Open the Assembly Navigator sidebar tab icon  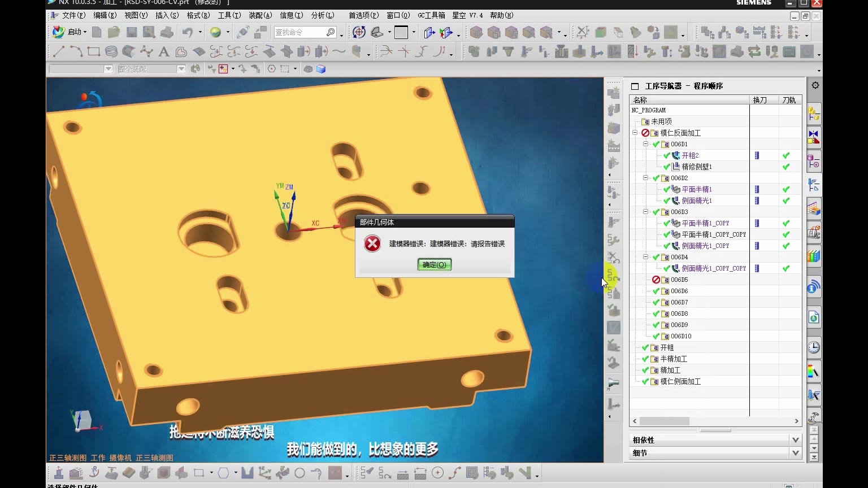814,115
